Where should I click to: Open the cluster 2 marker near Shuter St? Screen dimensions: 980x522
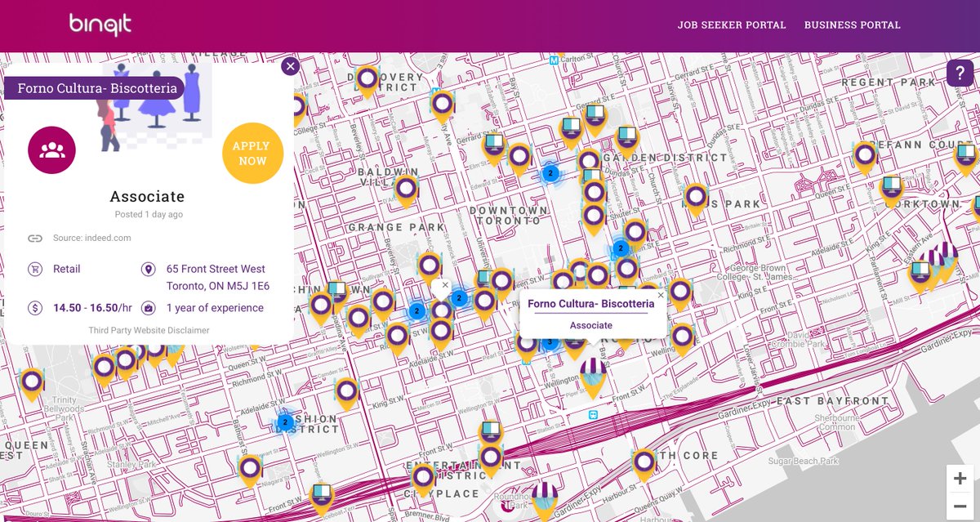pyautogui.click(x=621, y=248)
